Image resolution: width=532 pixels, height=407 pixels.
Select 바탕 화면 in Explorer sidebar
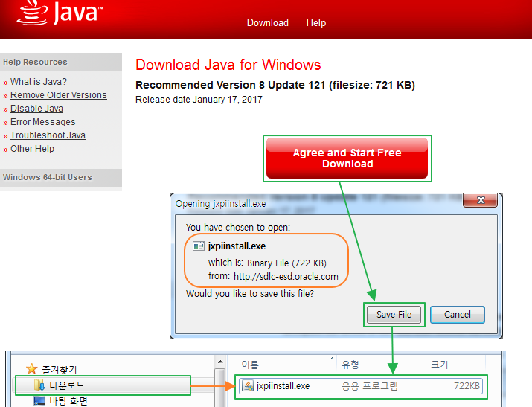point(68,401)
